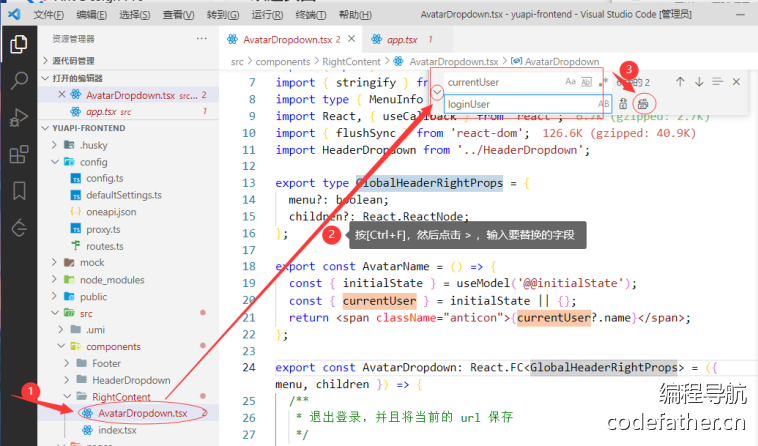Open Run and Debug view
Image resolution: width=758 pixels, height=446 pixels.
18,117
